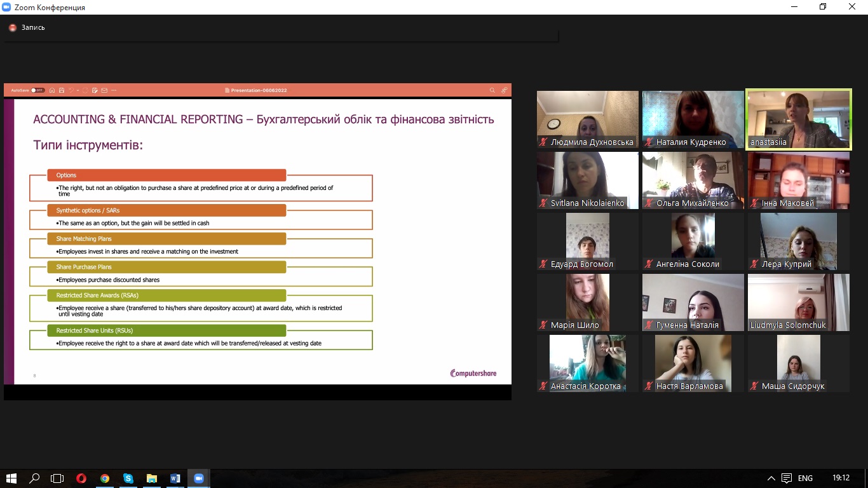Screen dimensions: 868x488
Task: Select Марія Шило video tile
Action: point(588,302)
